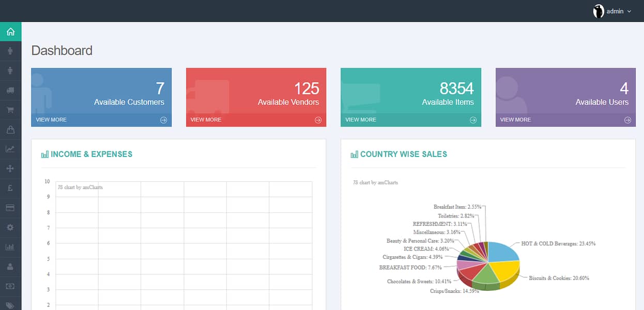This screenshot has width=644, height=310.
Task: Open the tags icon in sidebar
Action: coord(10,305)
